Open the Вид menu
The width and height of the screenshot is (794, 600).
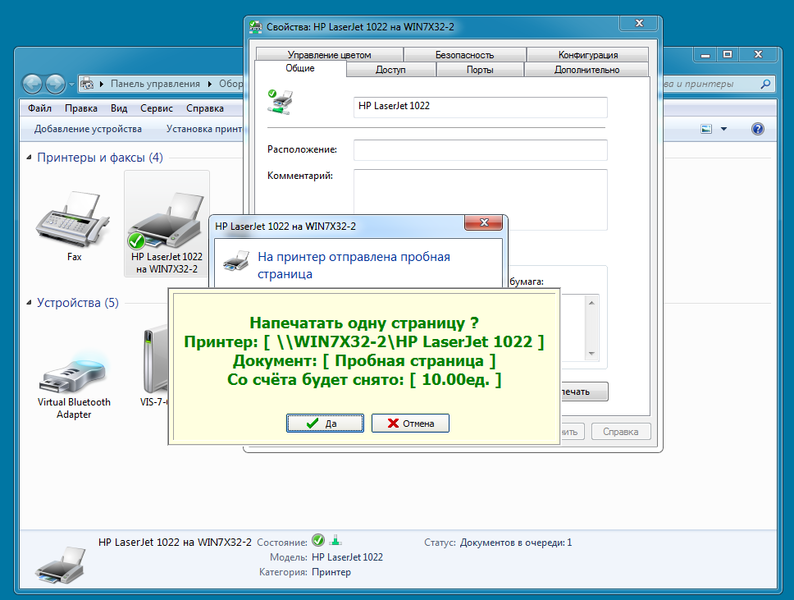pyautogui.click(x=119, y=108)
